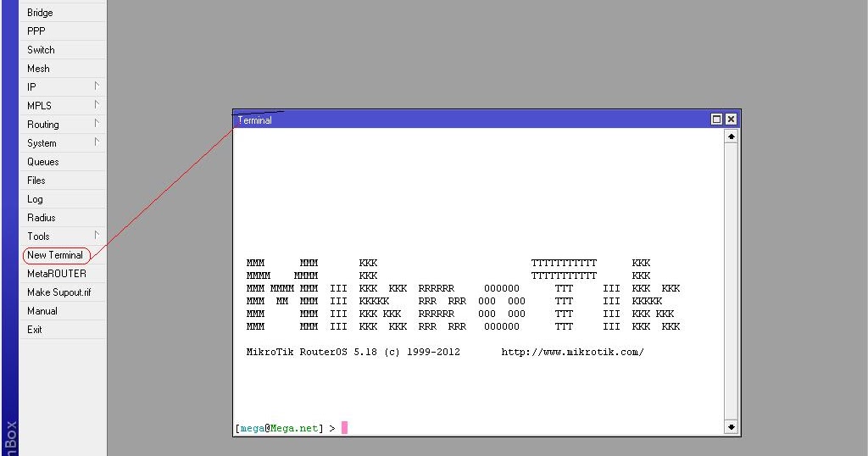Image resolution: width=868 pixels, height=456 pixels.
Task: Expand the MPLS submenu arrow
Action: point(97,104)
